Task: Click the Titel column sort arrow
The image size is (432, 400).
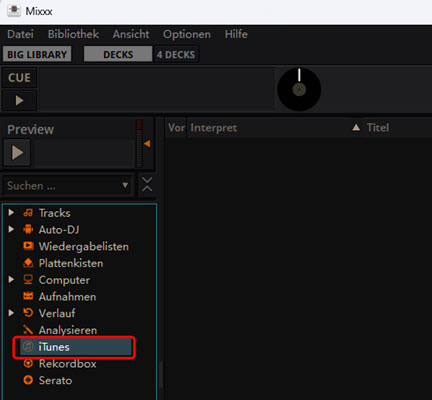Action: coord(356,127)
